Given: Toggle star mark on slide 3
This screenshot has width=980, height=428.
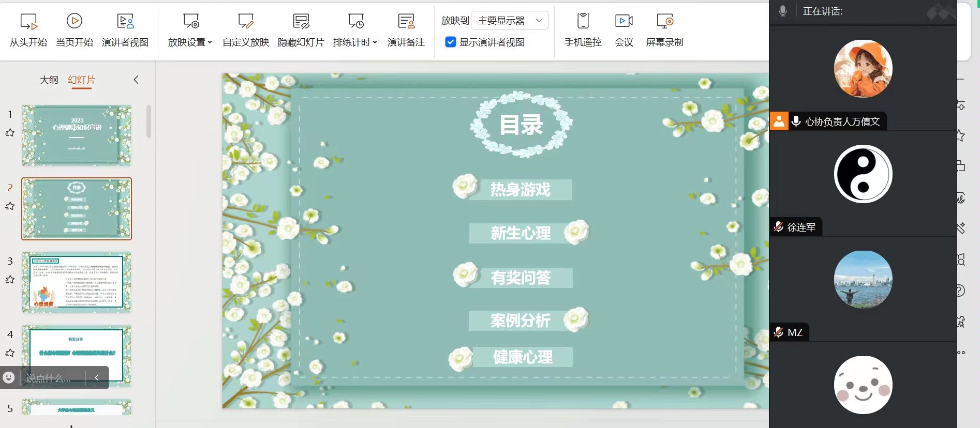Looking at the screenshot, I should click(x=10, y=280).
